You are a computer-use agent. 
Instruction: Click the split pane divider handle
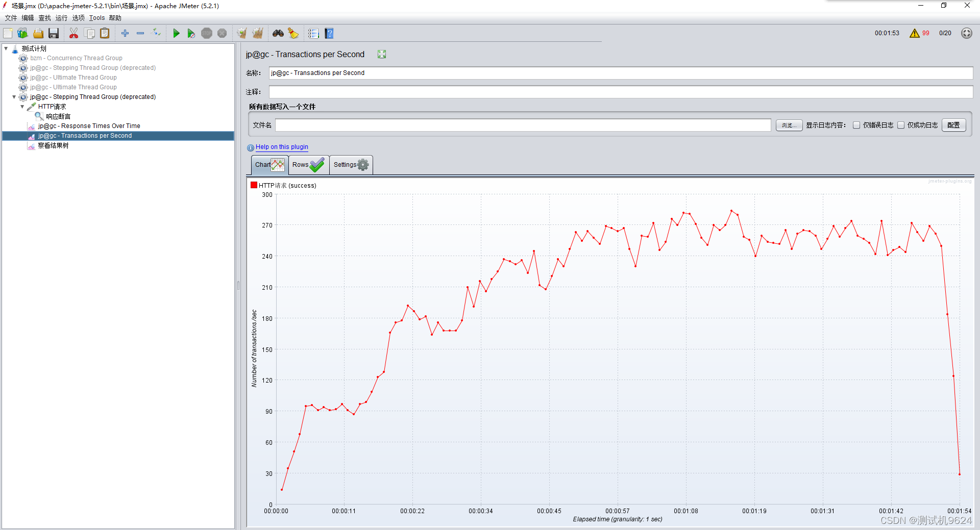click(x=238, y=286)
